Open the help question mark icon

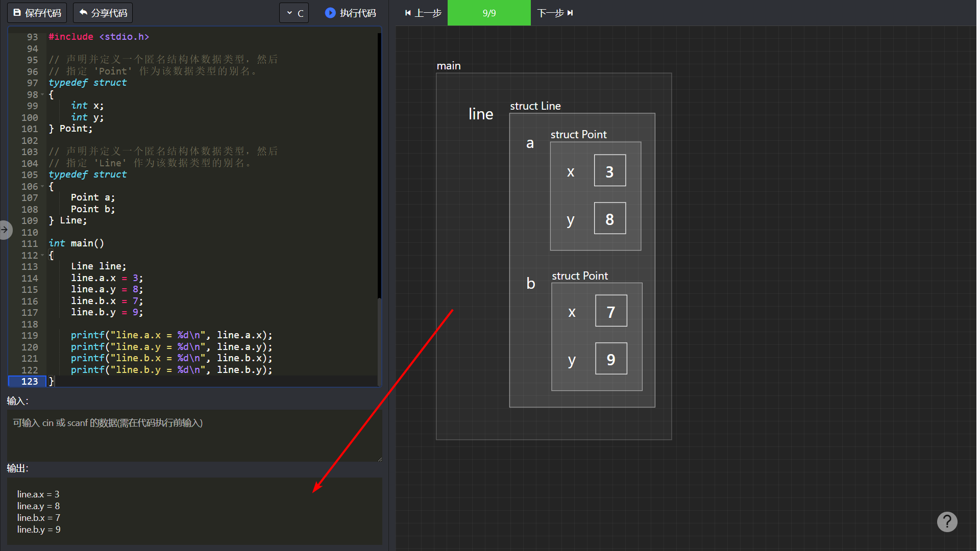pos(947,522)
